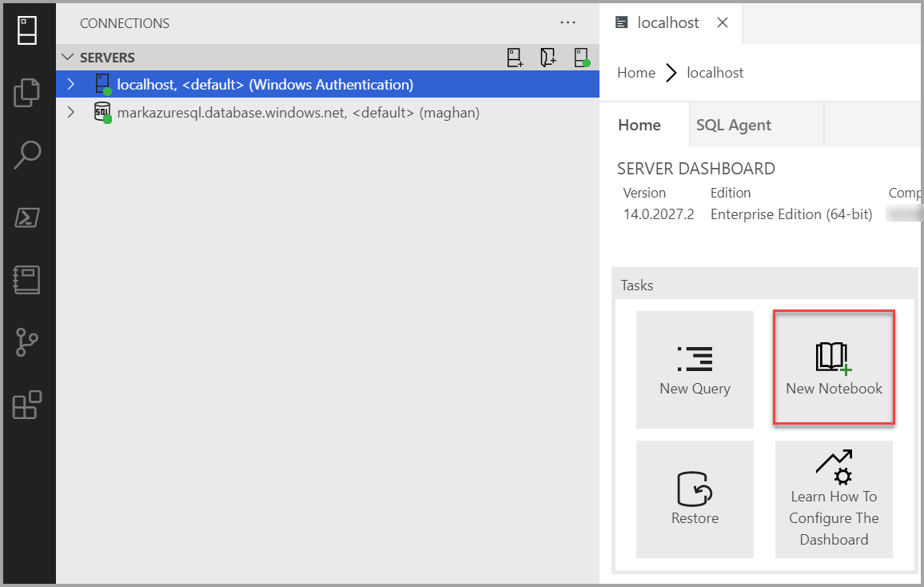Click the New Query task tile
This screenshot has width=924, height=587.
click(695, 369)
